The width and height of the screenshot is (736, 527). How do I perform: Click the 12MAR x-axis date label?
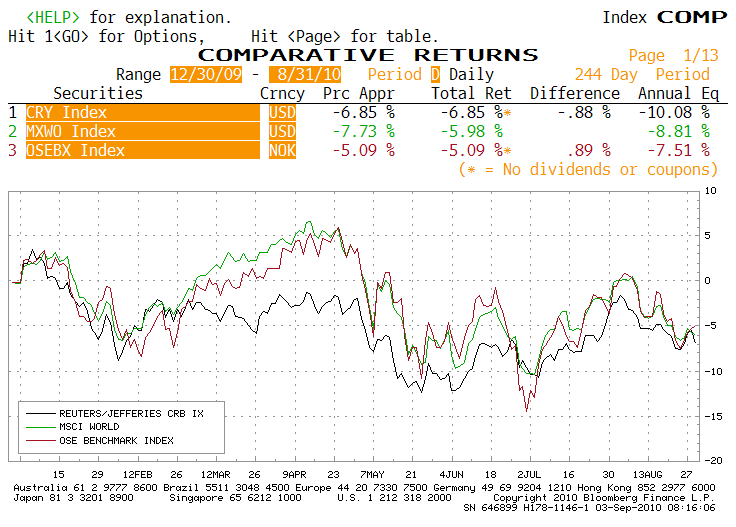215,474
